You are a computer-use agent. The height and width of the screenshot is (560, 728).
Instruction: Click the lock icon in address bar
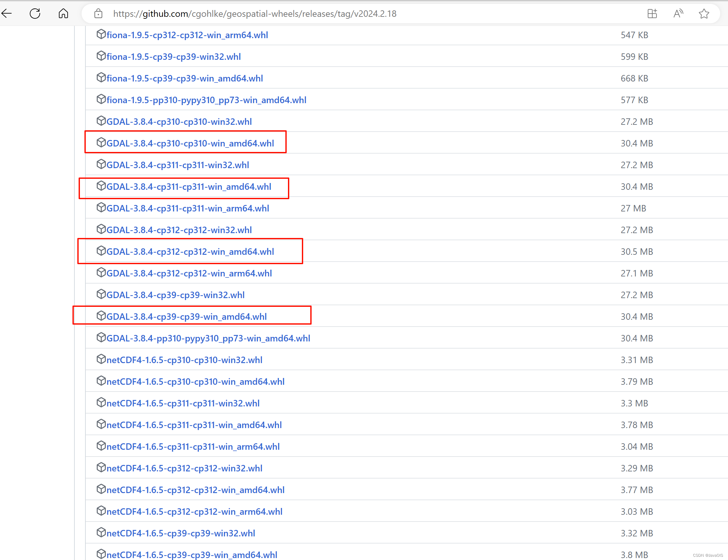click(x=98, y=14)
